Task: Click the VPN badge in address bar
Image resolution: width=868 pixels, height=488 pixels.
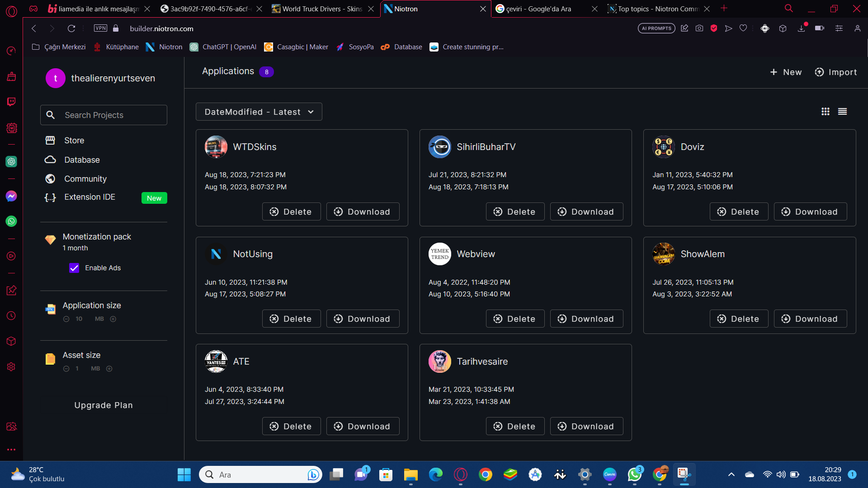Action: point(100,28)
